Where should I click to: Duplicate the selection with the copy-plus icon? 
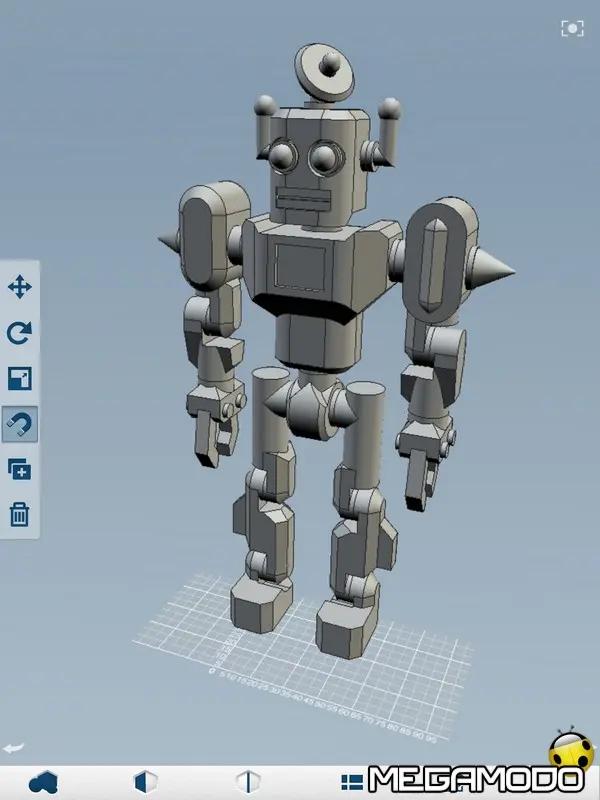click(19, 469)
